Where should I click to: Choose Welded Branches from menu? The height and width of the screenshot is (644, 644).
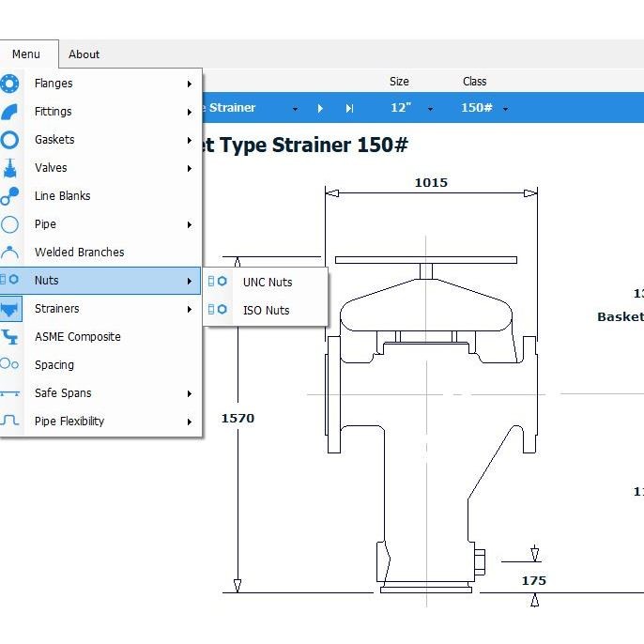[100, 253]
